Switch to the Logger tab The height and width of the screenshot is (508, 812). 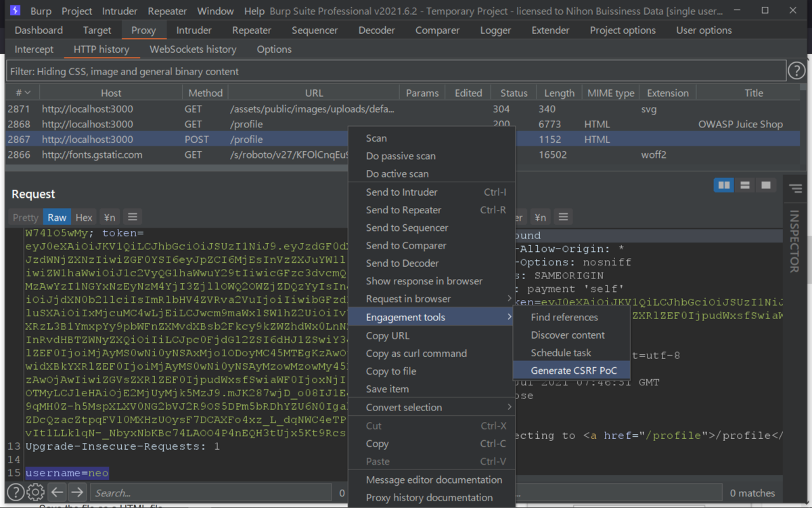(495, 30)
